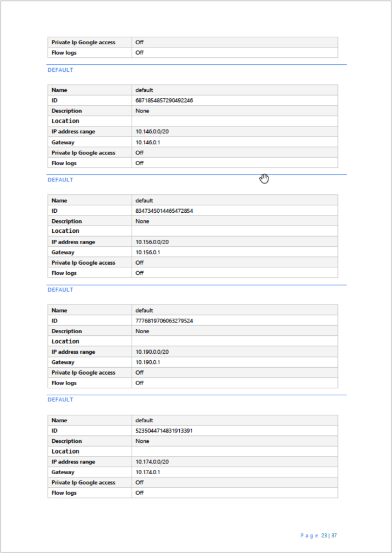
Task: Click the first DEFAULT section heading
Action: point(60,70)
